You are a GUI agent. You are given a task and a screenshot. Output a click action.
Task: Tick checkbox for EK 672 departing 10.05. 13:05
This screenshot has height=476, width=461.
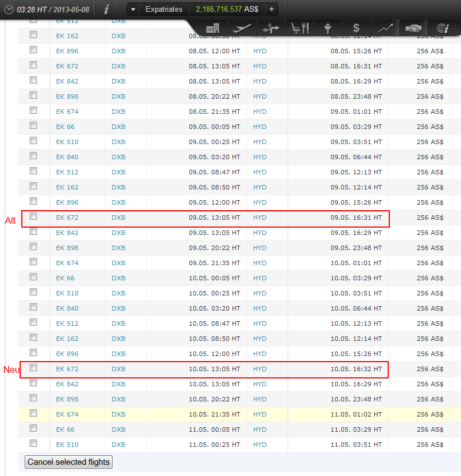coord(34,368)
